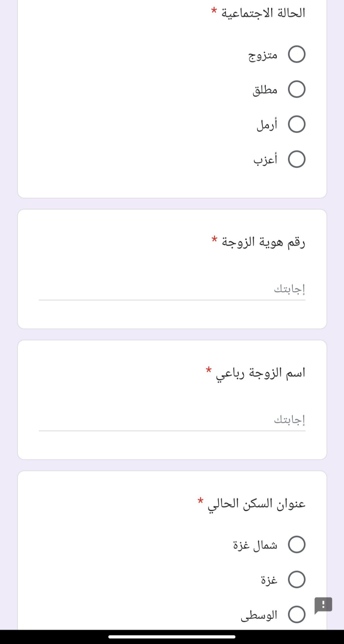
Task: Pick the أعزب radio option
Action: coord(297,159)
